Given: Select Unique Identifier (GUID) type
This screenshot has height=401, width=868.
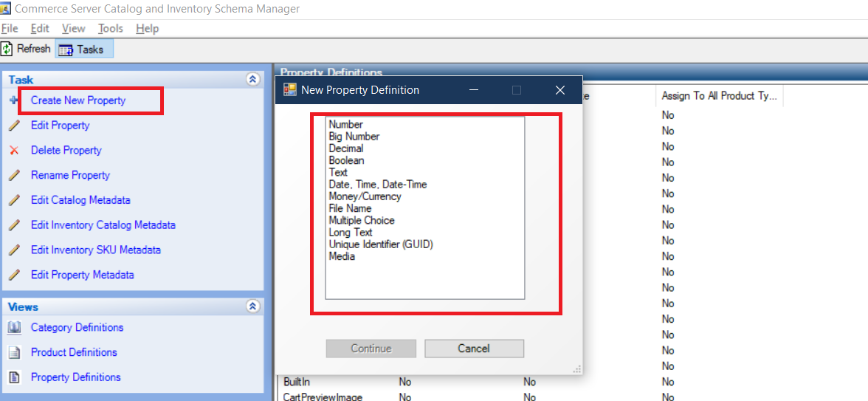Looking at the screenshot, I should (381, 244).
